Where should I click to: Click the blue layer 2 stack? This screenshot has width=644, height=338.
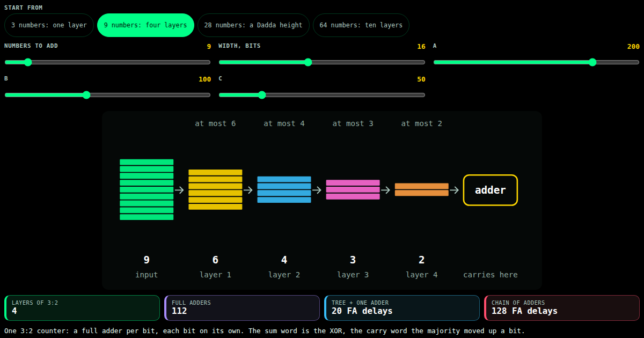[284, 189]
